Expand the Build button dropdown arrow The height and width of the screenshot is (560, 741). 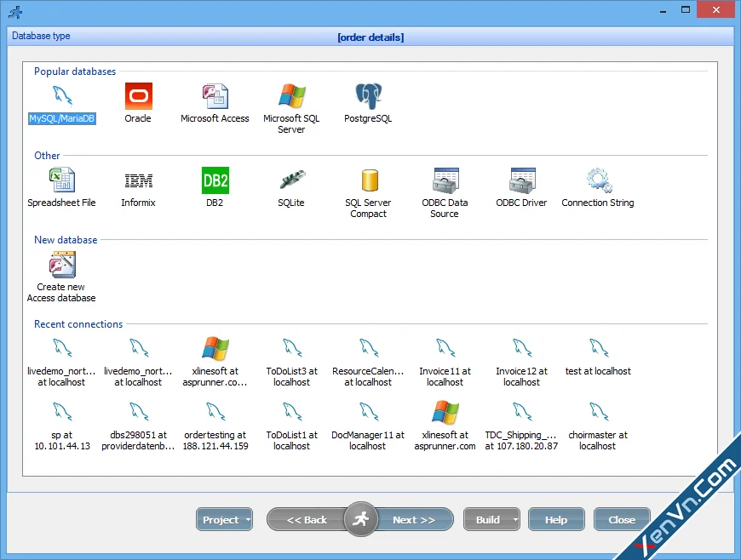515,519
